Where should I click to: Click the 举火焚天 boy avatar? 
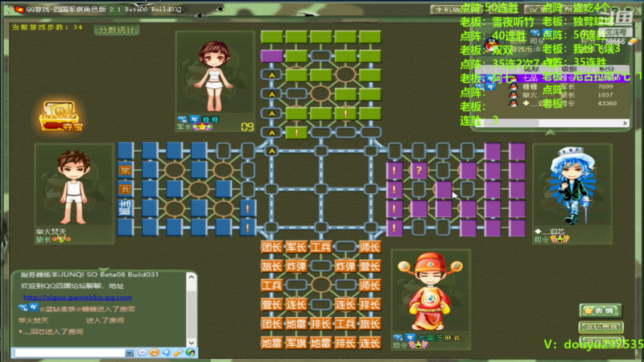73,187
